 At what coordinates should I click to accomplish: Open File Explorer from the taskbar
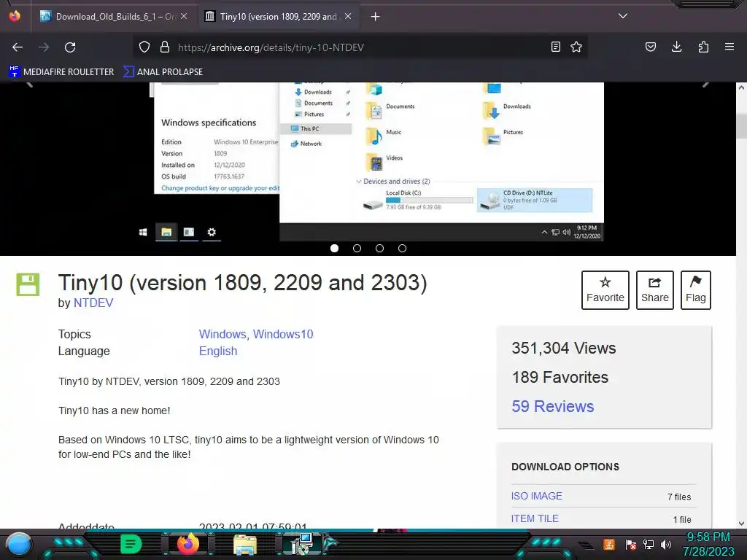tap(245, 545)
